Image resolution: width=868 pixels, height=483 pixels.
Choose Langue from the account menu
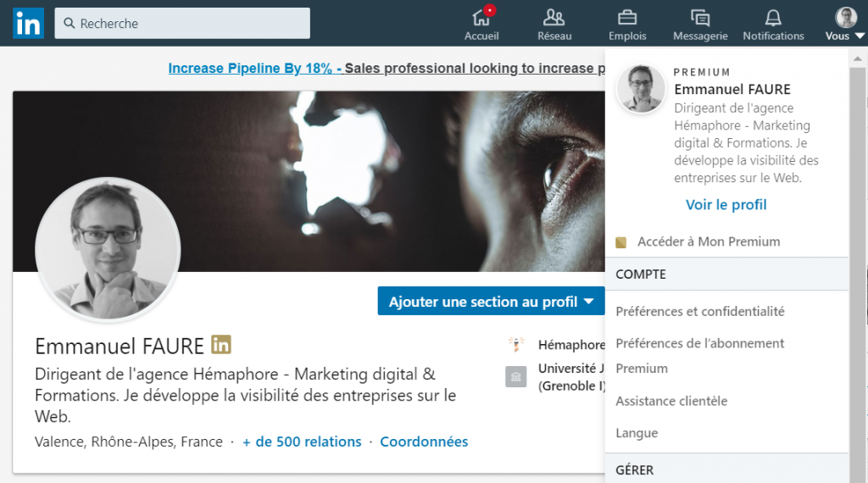[637, 433]
